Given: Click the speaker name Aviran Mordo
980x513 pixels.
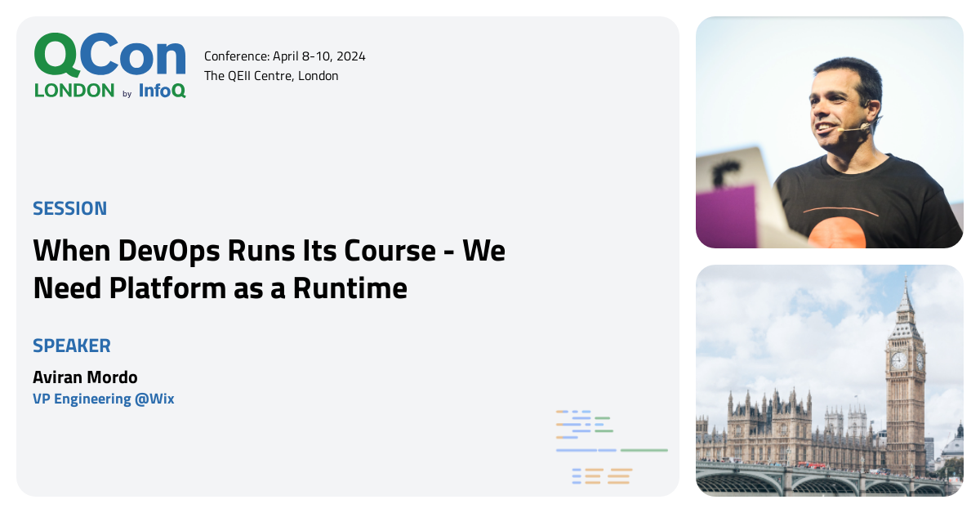Looking at the screenshot, I should click(85, 377).
